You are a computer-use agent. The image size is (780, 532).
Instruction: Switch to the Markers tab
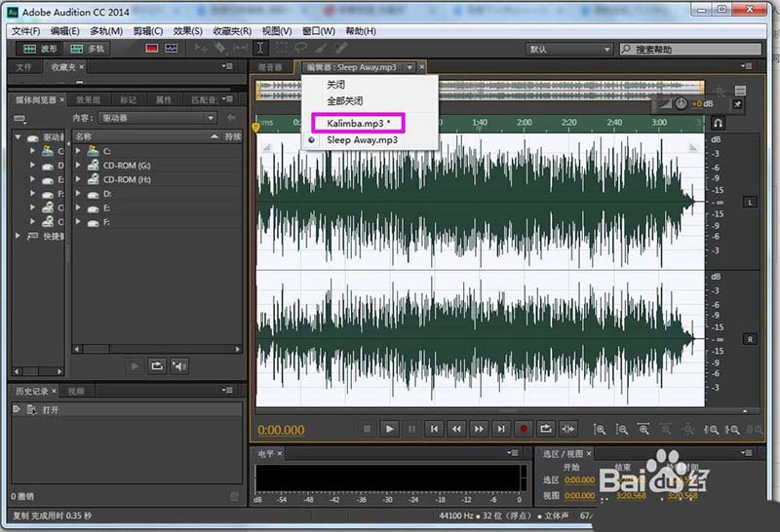pos(128,100)
